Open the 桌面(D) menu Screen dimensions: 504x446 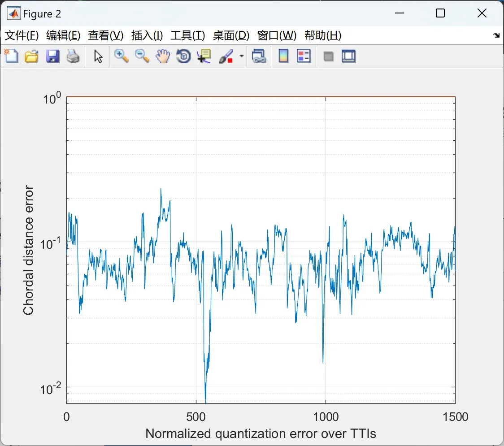click(x=231, y=35)
